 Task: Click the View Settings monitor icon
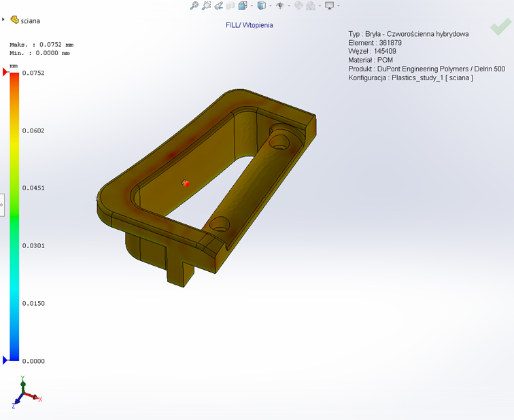(329, 5)
